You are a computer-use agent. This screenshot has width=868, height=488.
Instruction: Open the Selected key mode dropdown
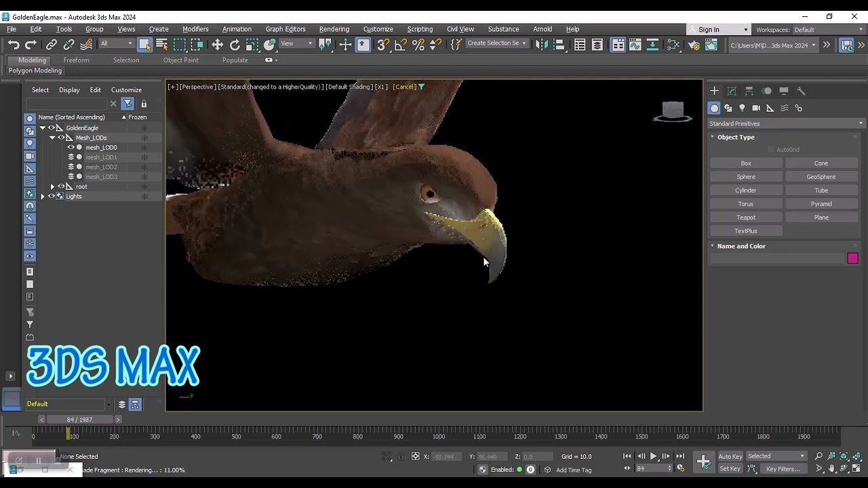(776, 456)
